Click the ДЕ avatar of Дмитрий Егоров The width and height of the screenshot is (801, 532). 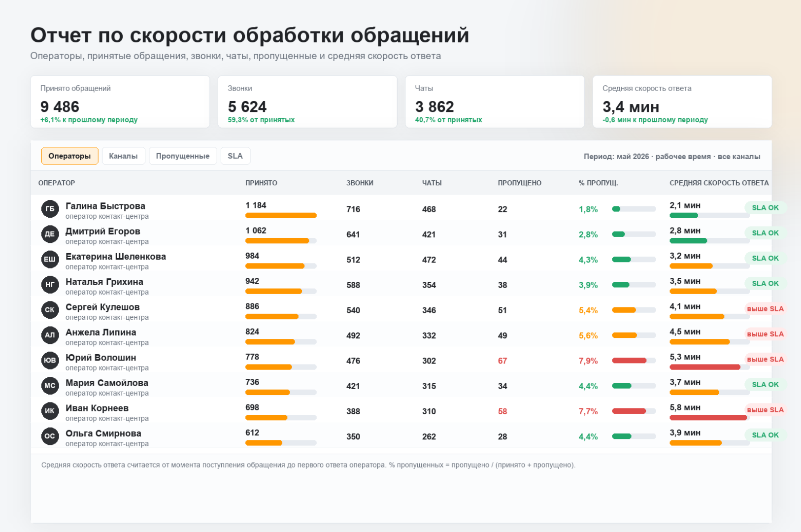(50, 234)
